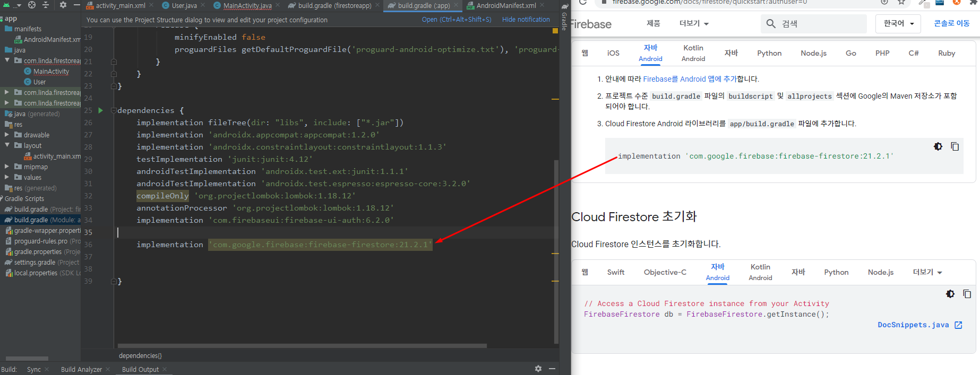
Task: Hide the Build panel with minus icon
Action: pyautogui.click(x=552, y=369)
